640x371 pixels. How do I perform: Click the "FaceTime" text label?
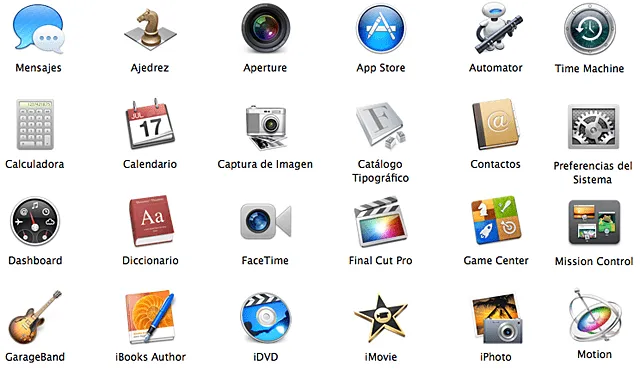click(265, 260)
